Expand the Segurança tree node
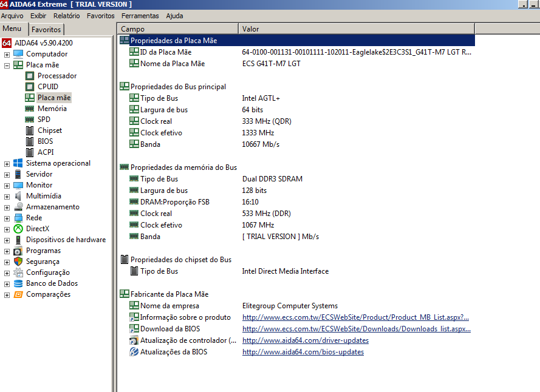 tap(7, 262)
